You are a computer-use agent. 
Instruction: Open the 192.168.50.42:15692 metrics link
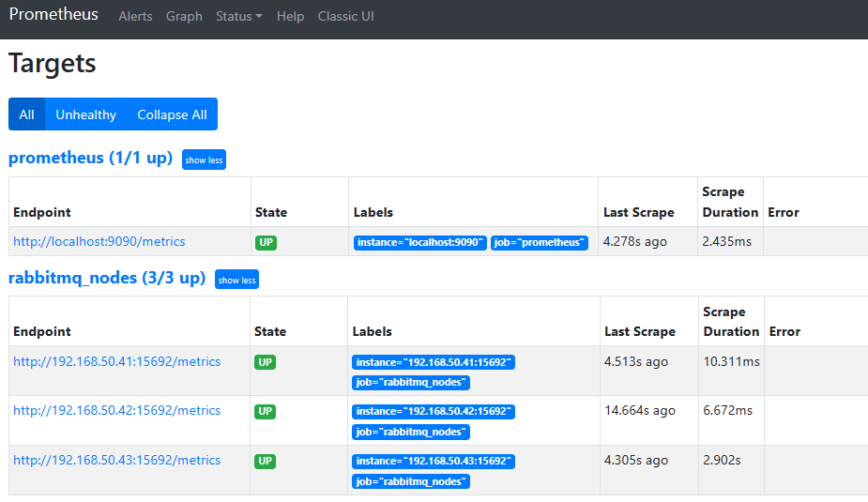tap(116, 411)
